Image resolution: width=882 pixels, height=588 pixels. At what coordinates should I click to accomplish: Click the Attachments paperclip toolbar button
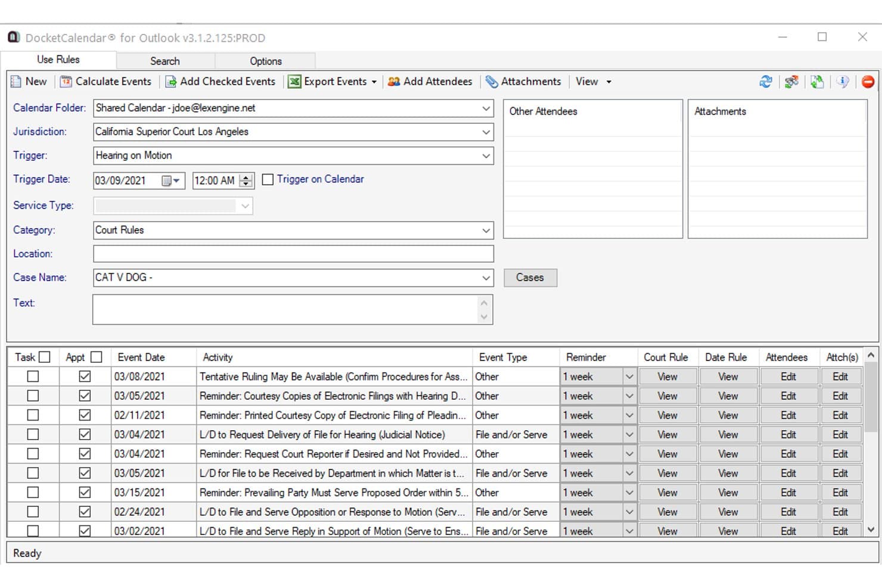[x=523, y=82]
